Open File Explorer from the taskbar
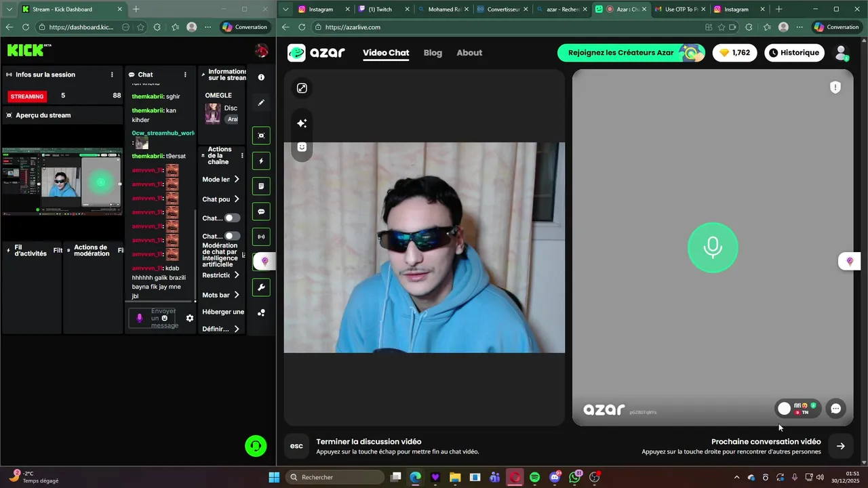 455,477
